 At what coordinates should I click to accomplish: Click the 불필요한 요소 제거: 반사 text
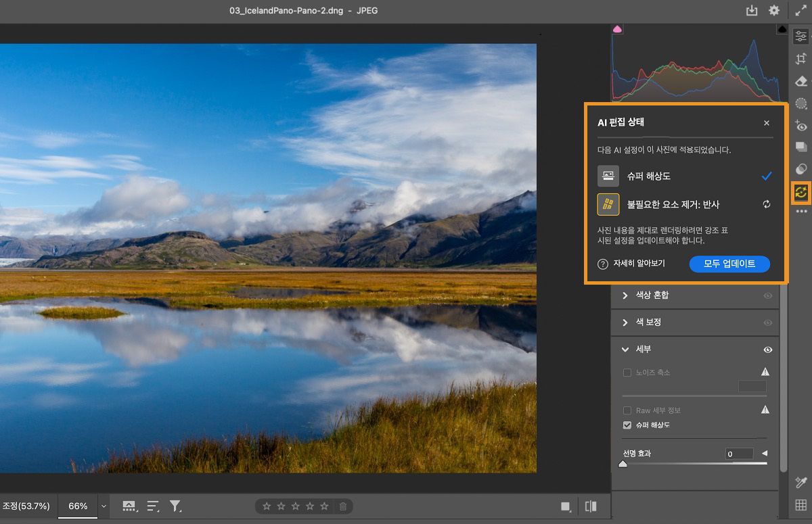coord(673,204)
